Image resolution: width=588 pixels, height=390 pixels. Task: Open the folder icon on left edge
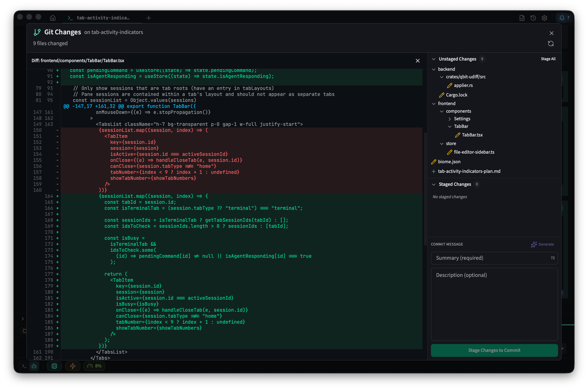coord(24,331)
